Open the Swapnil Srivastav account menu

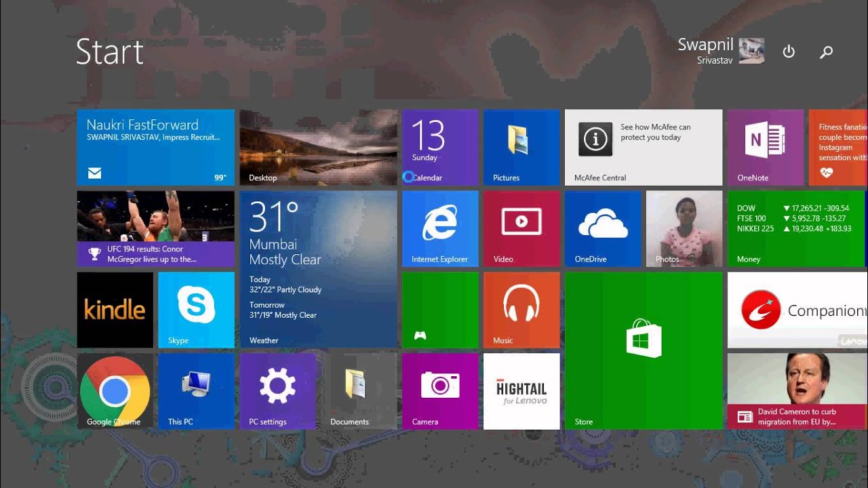pos(721,51)
